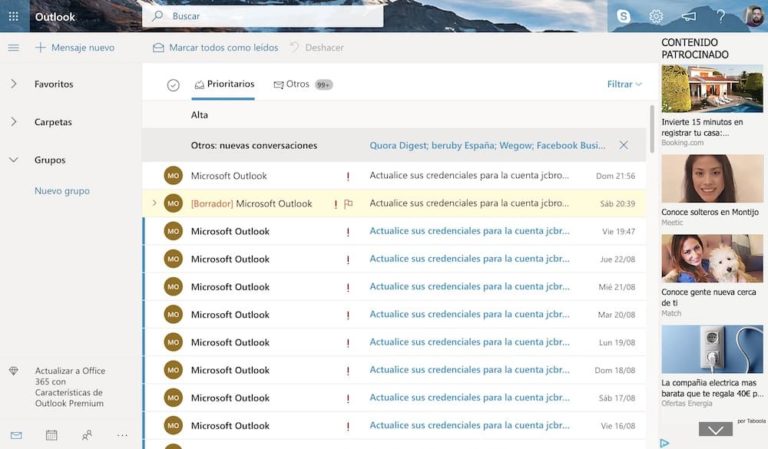
Task: Collapse the hamburger navigation menu
Action: (x=13, y=48)
